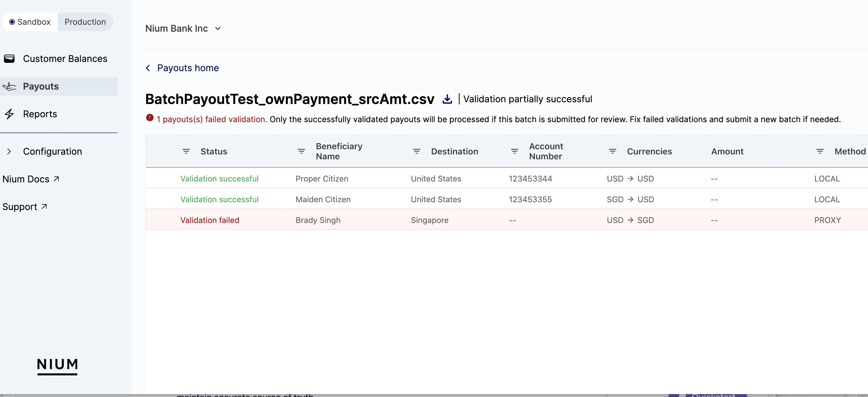Click United States in Proper Citizen row

[x=436, y=179]
